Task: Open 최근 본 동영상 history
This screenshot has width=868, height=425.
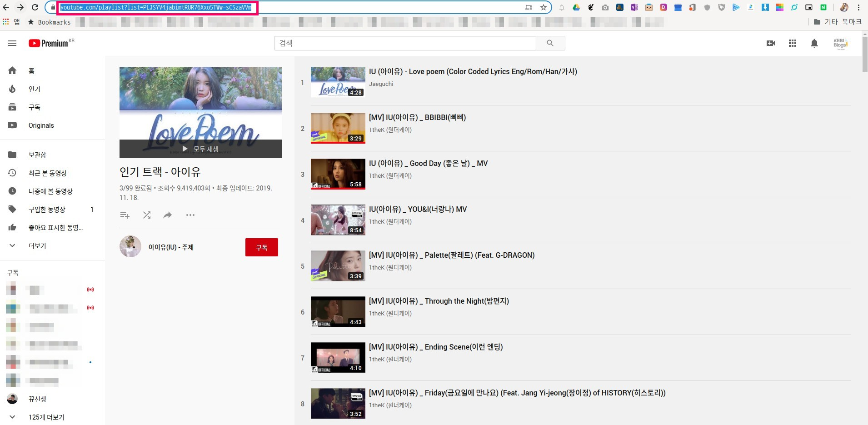Action: [x=53, y=173]
